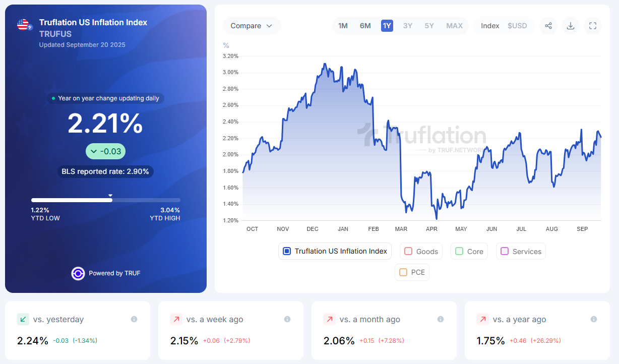
Task: Click info icon on 'vs. a year ago' card
Action: [x=594, y=319]
